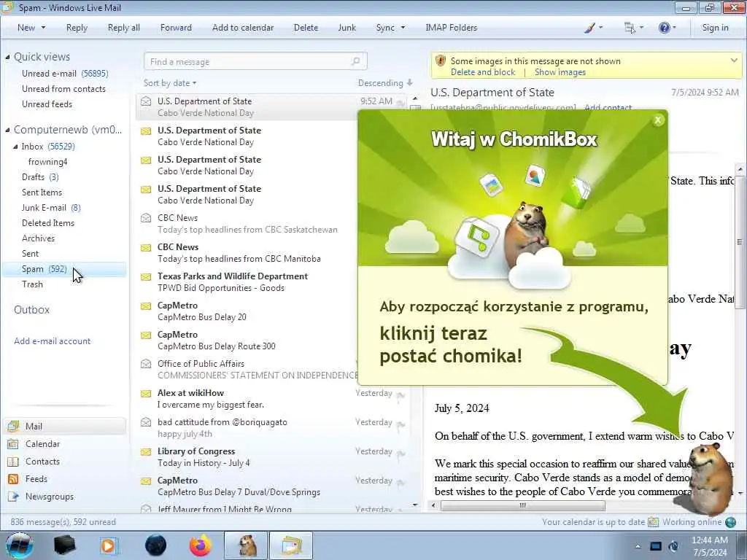Open Unread e-mail quick view
The height and width of the screenshot is (560, 747).
65,74
